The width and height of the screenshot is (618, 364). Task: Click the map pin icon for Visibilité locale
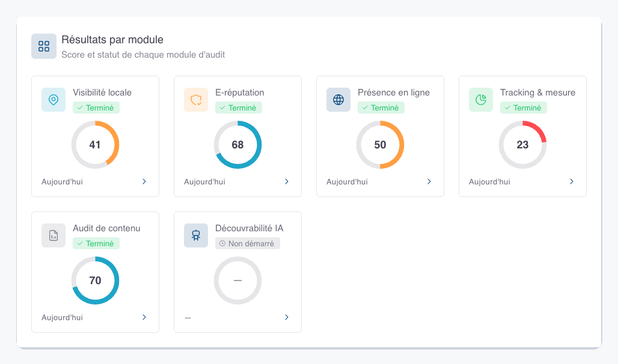pyautogui.click(x=54, y=100)
